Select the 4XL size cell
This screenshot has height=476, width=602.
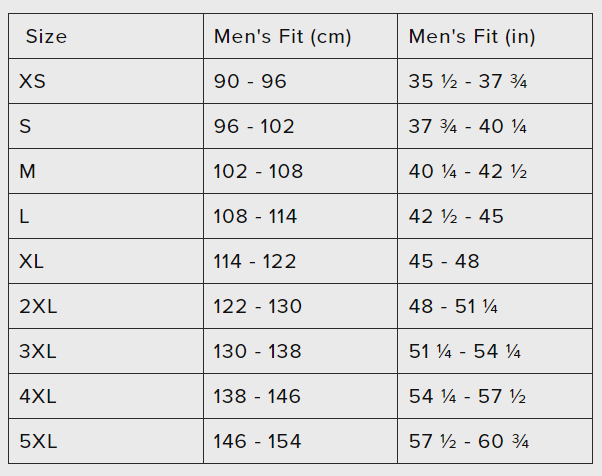(38, 396)
